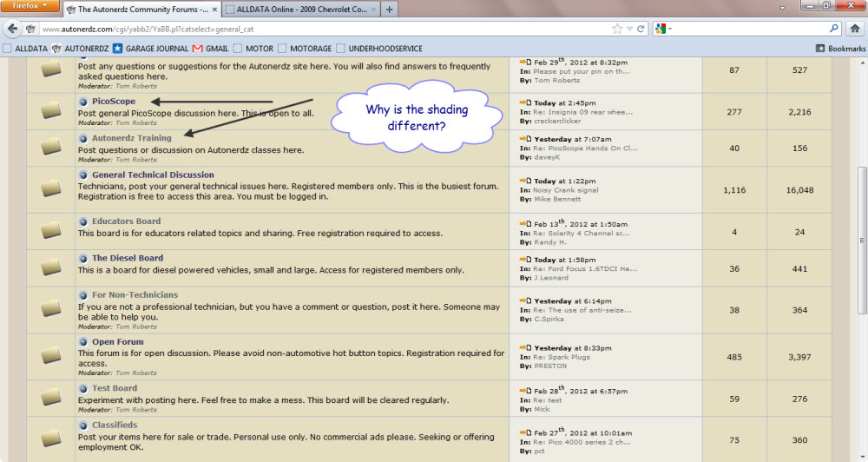
Task: Click the folder icon for The Diesel Board
Action: (x=50, y=267)
